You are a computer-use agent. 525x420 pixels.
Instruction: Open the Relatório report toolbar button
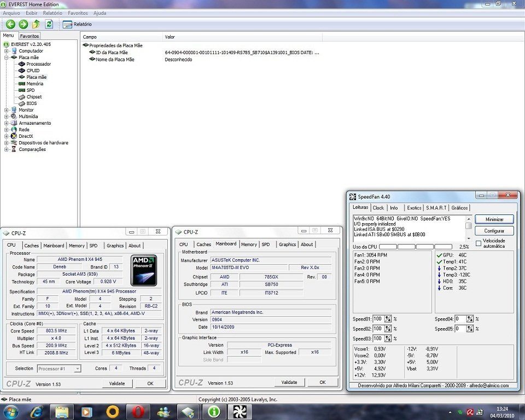point(77,24)
